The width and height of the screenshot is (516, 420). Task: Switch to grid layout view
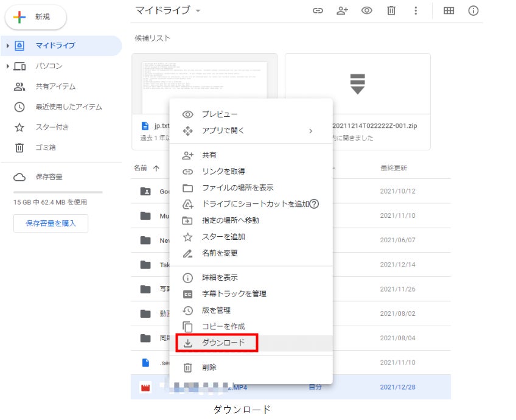449,11
